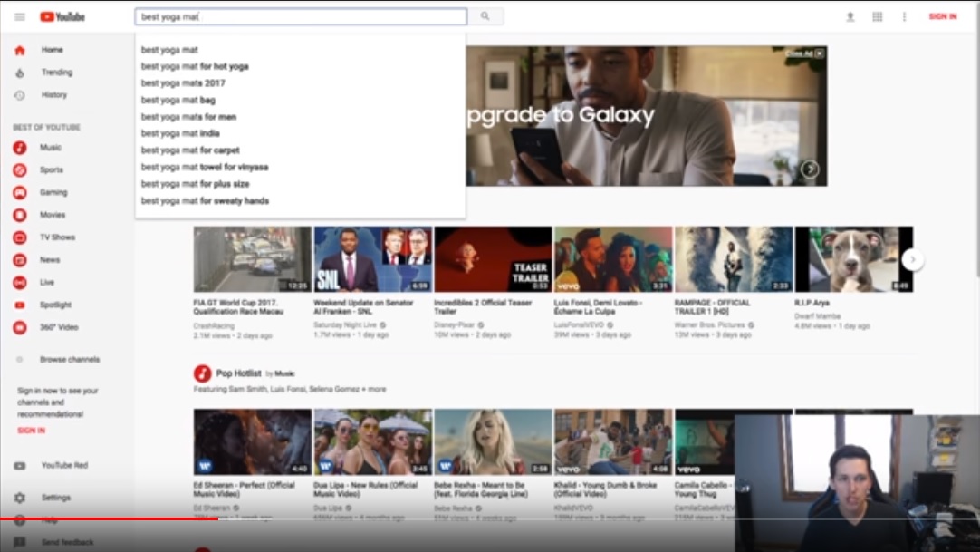Viewport: 980px width, 552px height.
Task: Click the Live channel icon
Action: pos(20,283)
